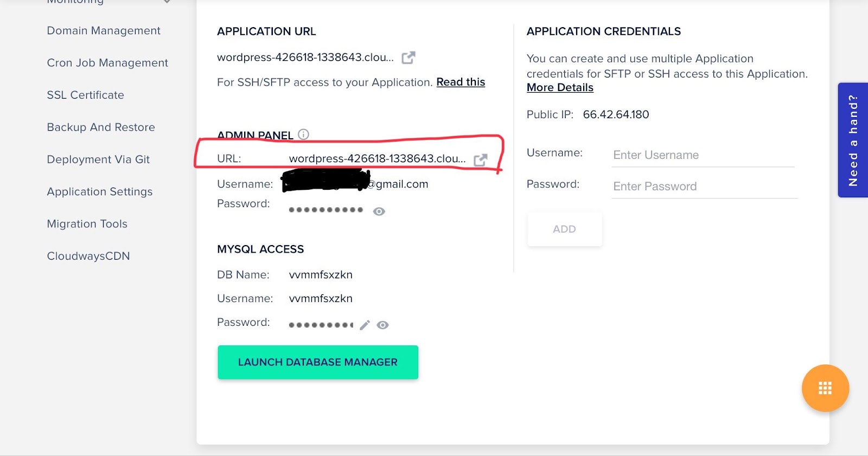The height and width of the screenshot is (456, 868).
Task: Open the Need a hand? side tab
Action: point(853,140)
